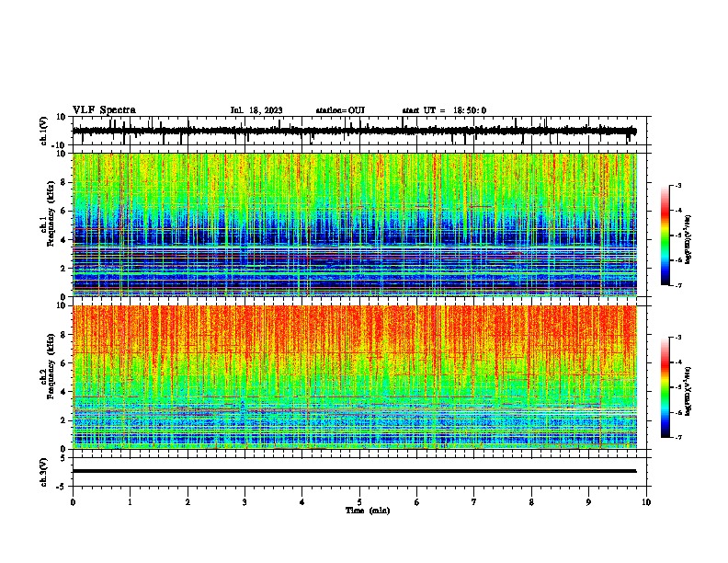
Task: Click the time axis tick label 9
Action: click(588, 502)
